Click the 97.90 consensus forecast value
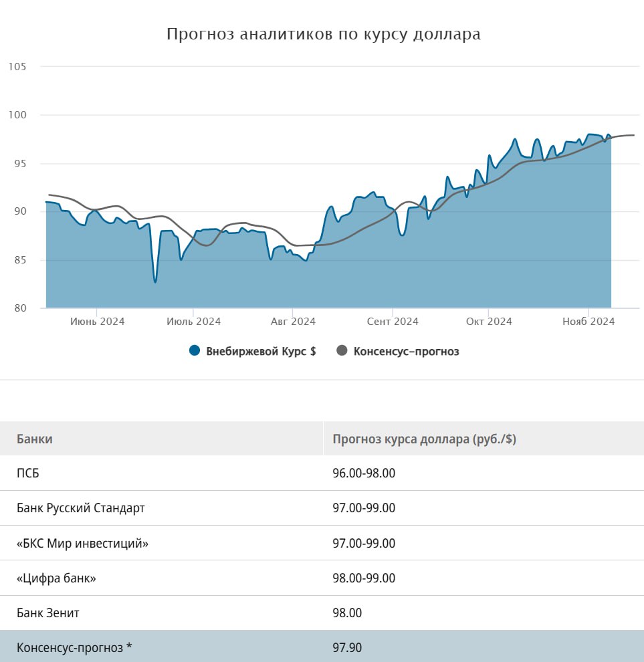644x662 pixels. coord(347,647)
